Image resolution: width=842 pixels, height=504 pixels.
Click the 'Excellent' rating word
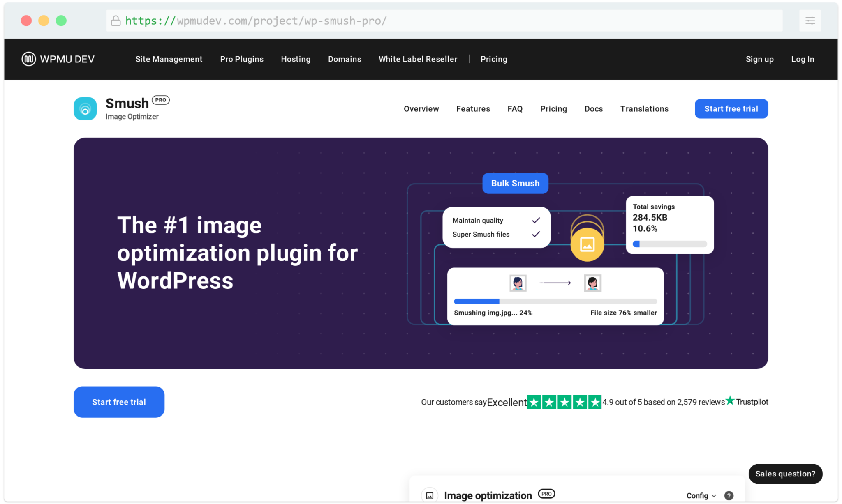[507, 402]
